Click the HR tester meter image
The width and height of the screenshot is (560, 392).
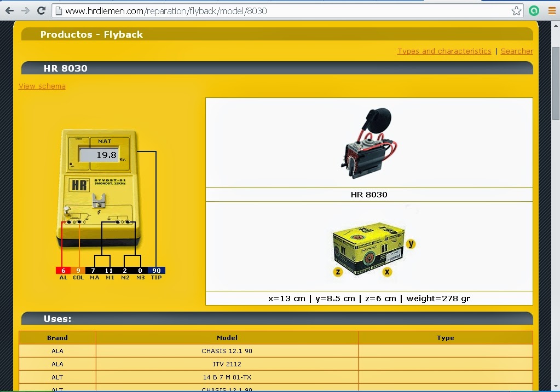(x=99, y=188)
